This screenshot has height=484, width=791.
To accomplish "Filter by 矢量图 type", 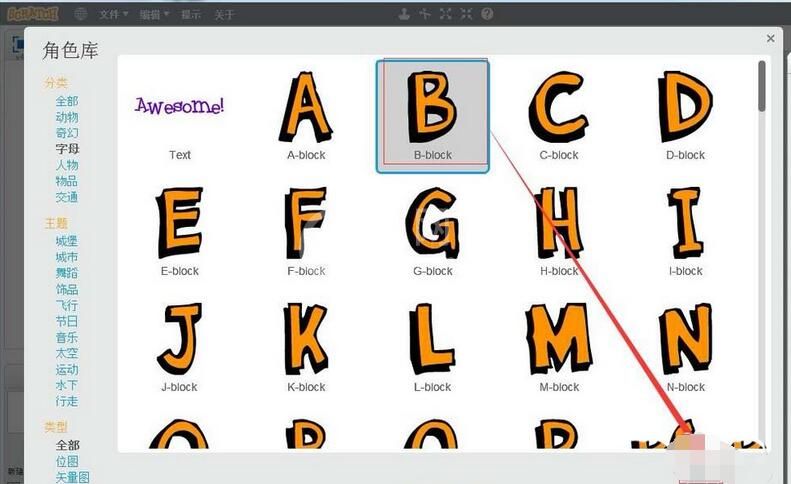I will tap(72, 477).
